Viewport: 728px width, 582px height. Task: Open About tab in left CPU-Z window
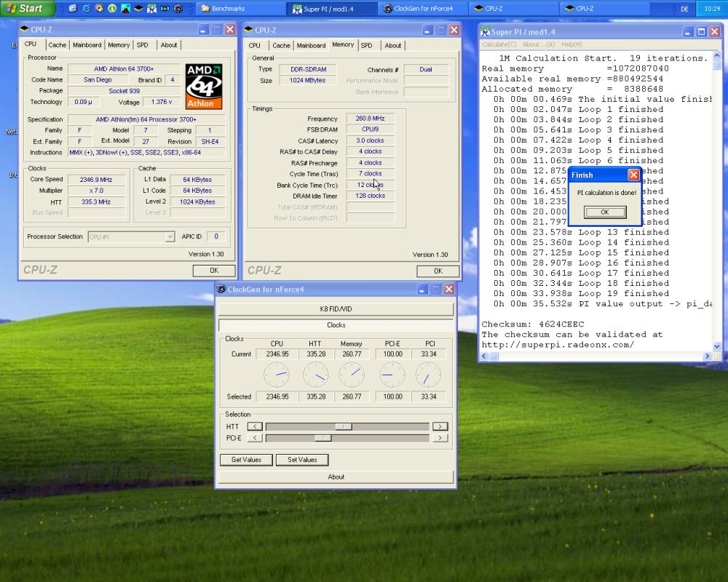[169, 45]
